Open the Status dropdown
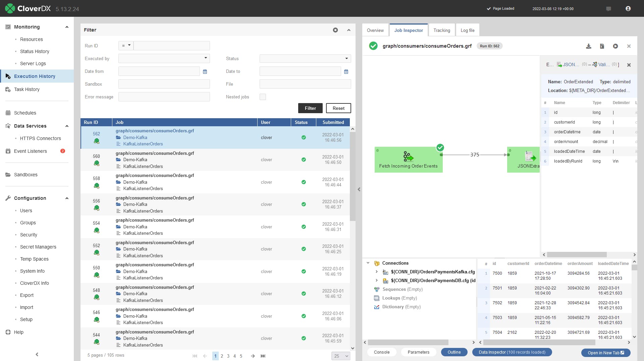 [305, 58]
